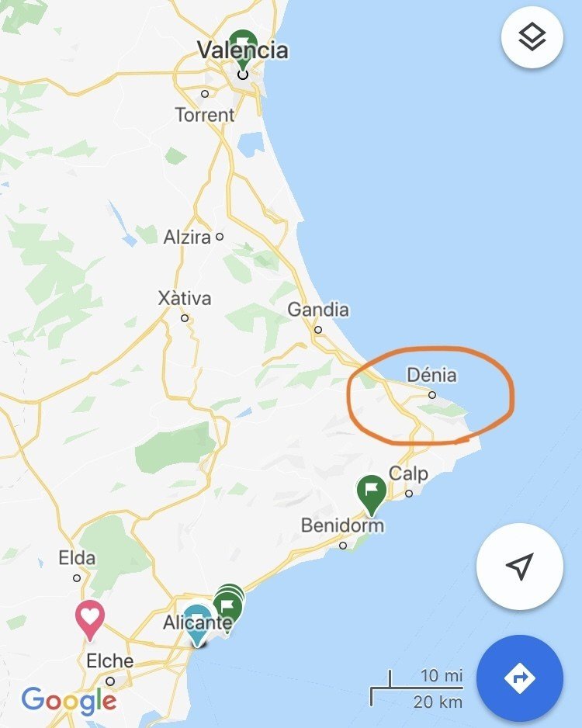Tap the Elda town label
Screen dimensions: 582x728
(77, 557)
